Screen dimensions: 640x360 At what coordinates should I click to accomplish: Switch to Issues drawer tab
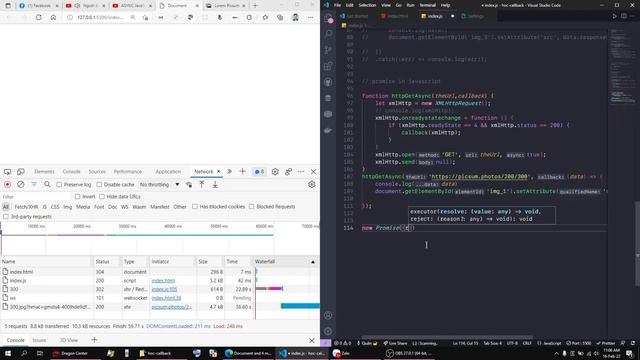pos(39,340)
